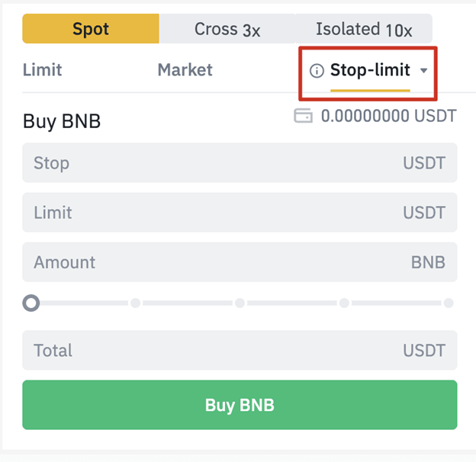Click the 0.00000000 USDT balance text
The image size is (476, 462).
coord(389,116)
